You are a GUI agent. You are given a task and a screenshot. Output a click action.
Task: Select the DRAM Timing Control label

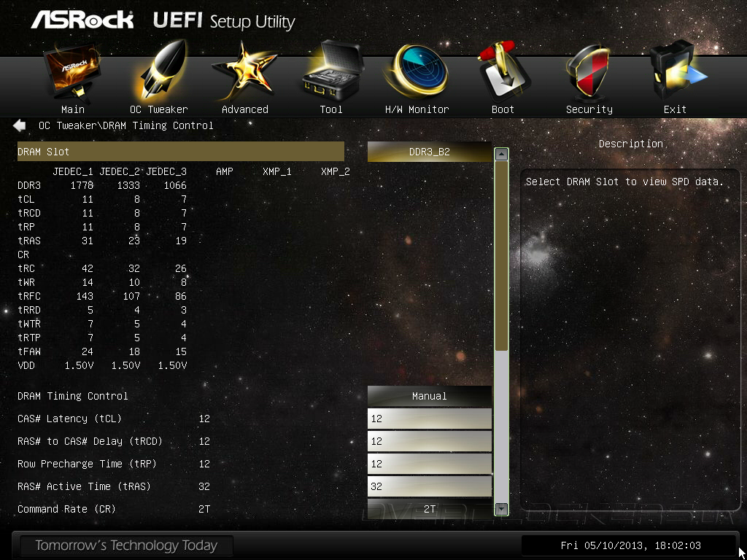(x=72, y=396)
